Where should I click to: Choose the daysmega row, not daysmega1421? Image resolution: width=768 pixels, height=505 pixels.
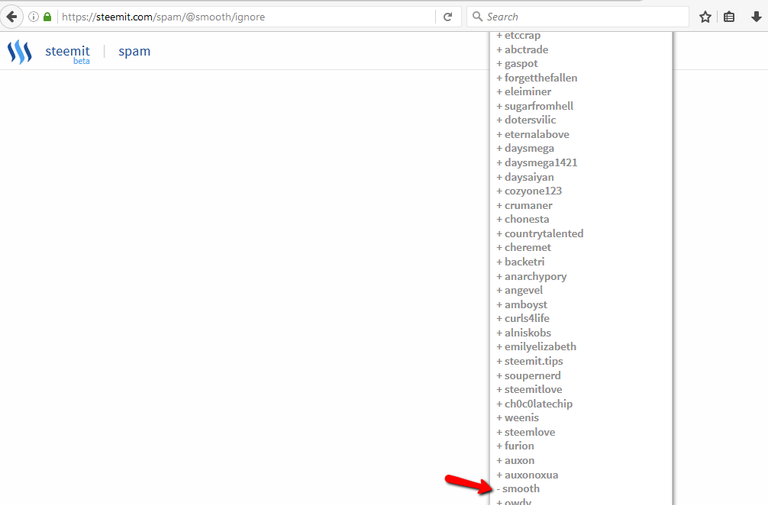point(525,148)
